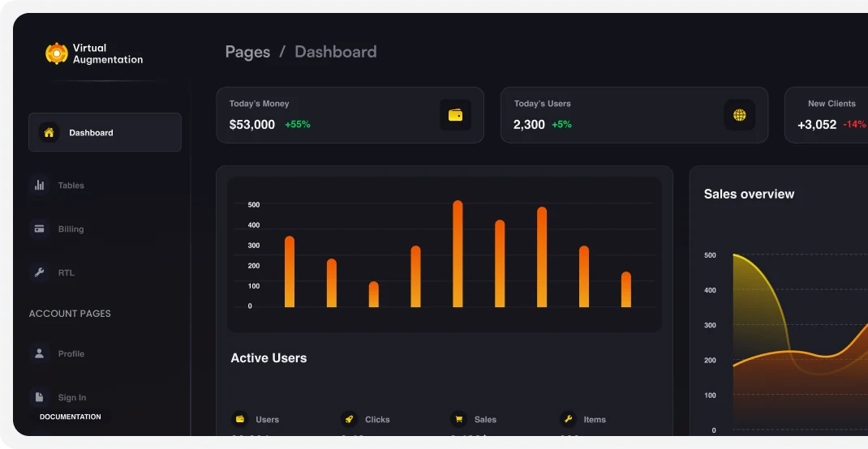This screenshot has height=449, width=868.
Task: Click the wrench icon beside RTL
Action: (39, 272)
